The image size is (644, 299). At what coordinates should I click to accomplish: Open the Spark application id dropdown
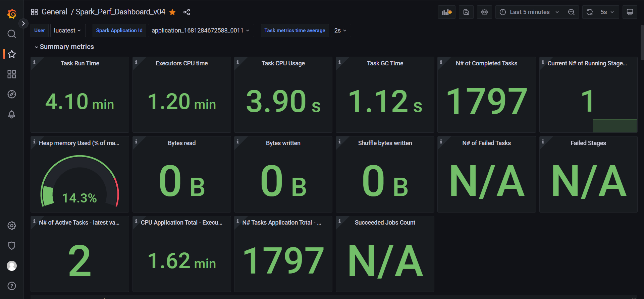[x=201, y=31]
